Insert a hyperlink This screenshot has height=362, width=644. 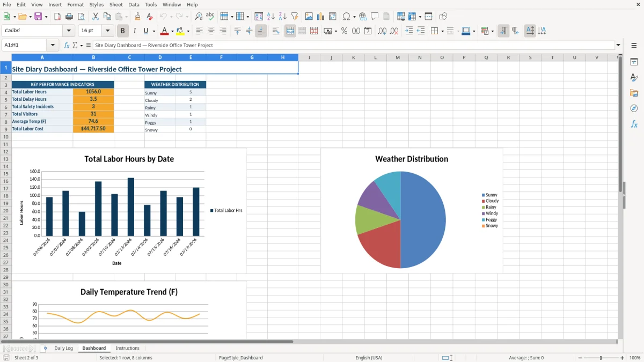[363, 17]
